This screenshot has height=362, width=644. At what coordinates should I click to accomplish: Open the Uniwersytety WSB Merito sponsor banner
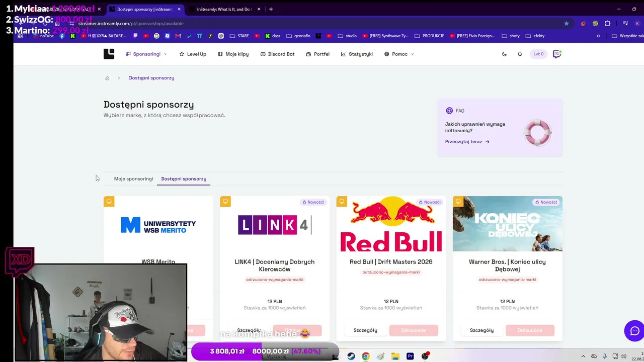[158, 225]
